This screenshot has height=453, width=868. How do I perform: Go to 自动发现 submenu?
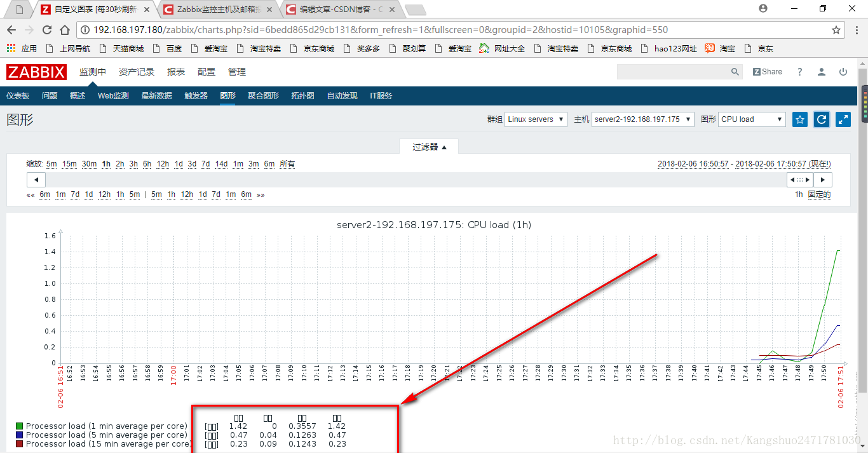342,96
